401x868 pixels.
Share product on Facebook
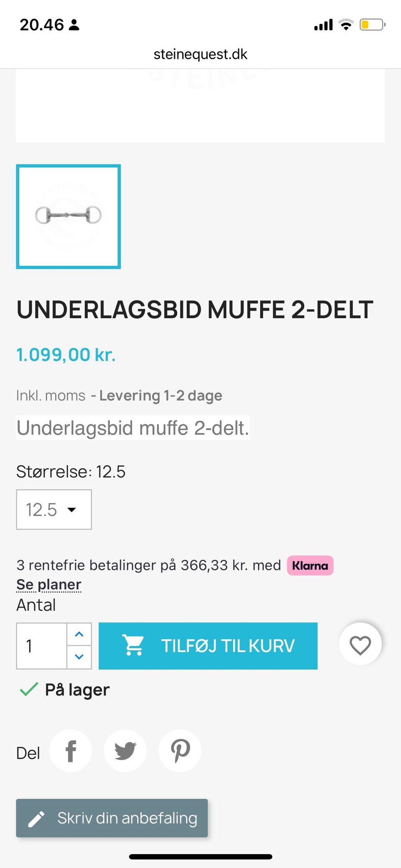click(71, 751)
